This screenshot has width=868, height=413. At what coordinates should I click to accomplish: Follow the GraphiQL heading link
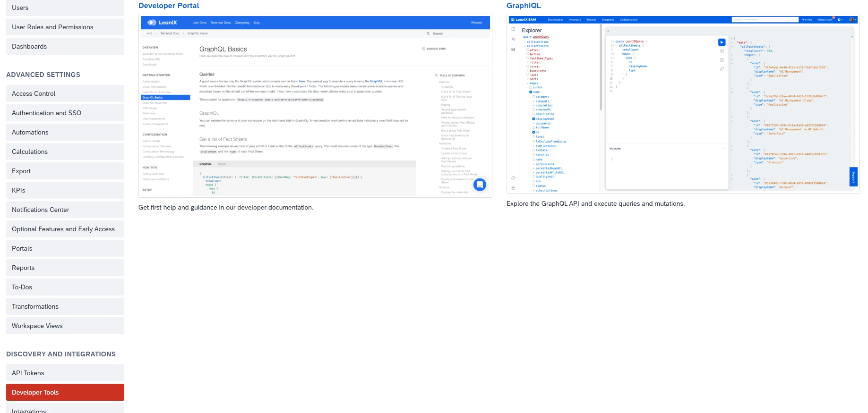(524, 6)
